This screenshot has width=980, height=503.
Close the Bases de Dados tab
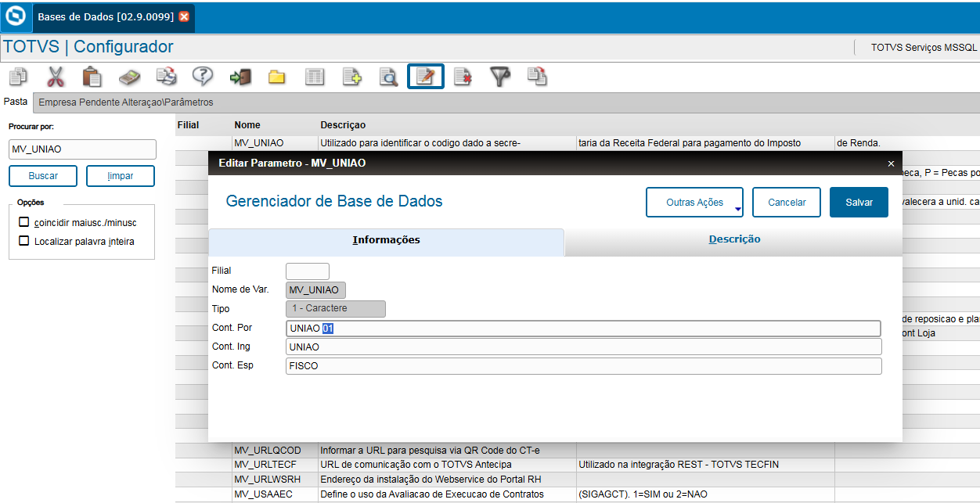pyautogui.click(x=184, y=16)
